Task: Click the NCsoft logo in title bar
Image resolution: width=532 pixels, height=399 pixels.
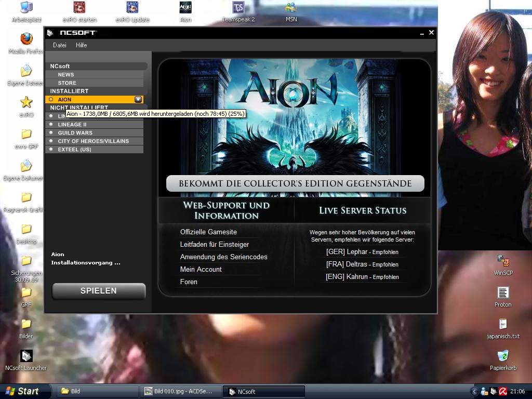Action: pyautogui.click(x=78, y=33)
